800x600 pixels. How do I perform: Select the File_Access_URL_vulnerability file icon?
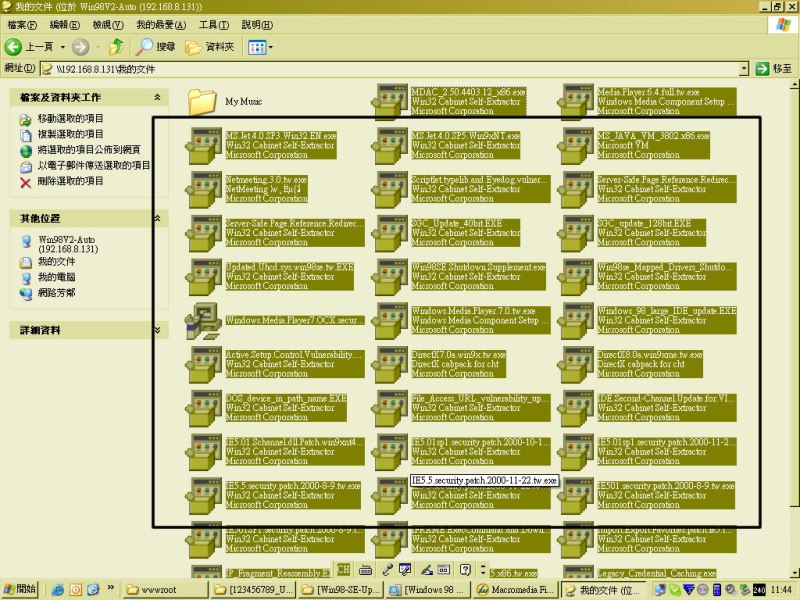tap(391, 408)
